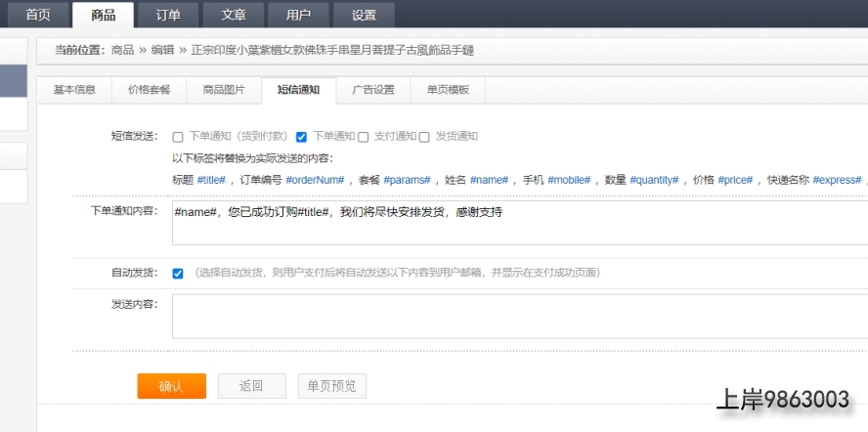Switch to the 广告设置 tab

pyautogui.click(x=373, y=90)
